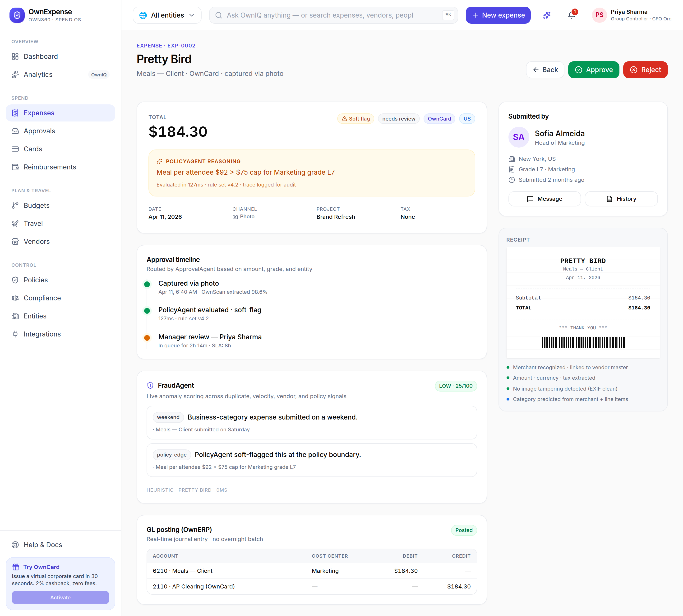Screen dimensions: 683x616
Task: Open the Travel plane icon
Action: [x=15, y=223]
